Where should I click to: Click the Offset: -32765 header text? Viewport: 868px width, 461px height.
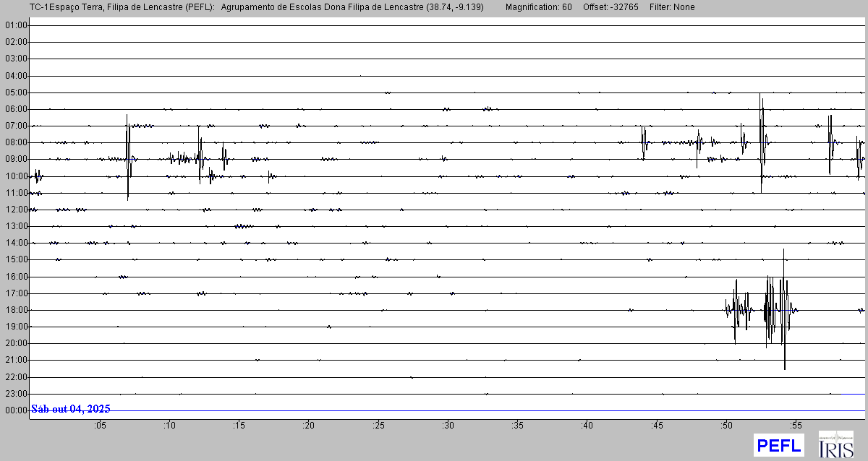pyautogui.click(x=610, y=7)
